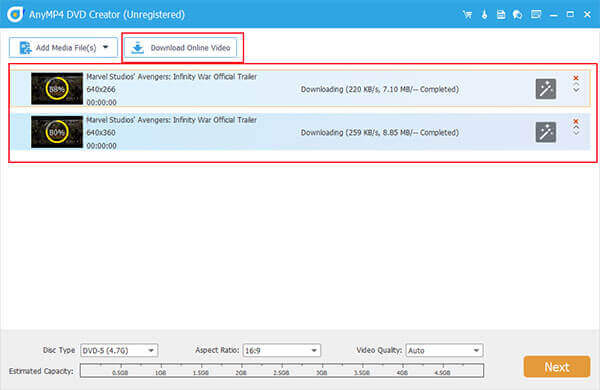Select the 80% downloading trailer thumbnail
Viewport: 600px width, 390px height.
point(57,132)
